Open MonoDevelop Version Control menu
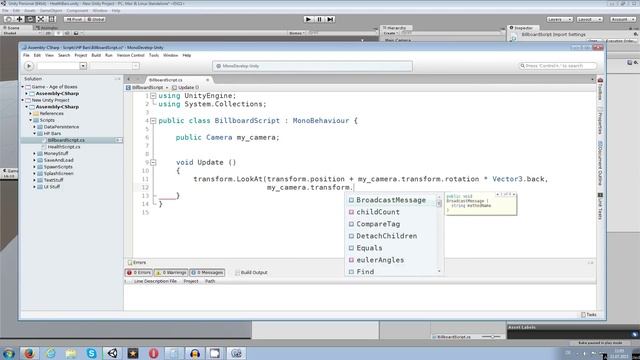 pos(131,55)
